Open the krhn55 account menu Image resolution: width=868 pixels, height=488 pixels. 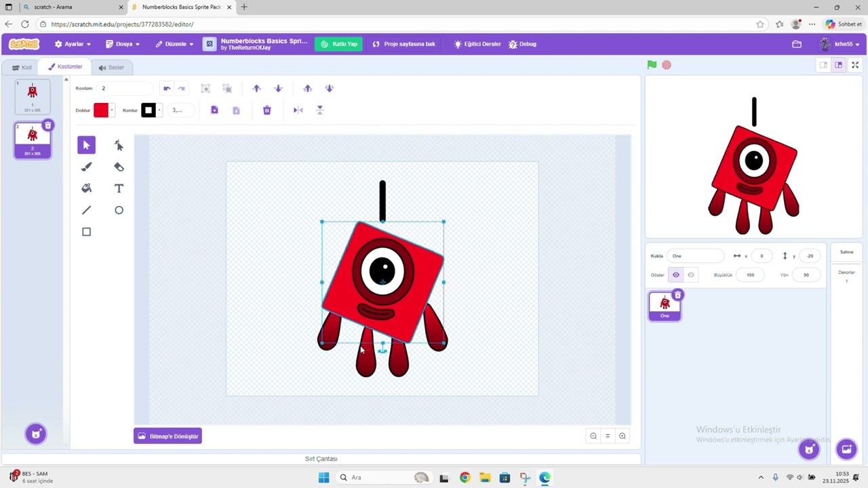(x=841, y=44)
